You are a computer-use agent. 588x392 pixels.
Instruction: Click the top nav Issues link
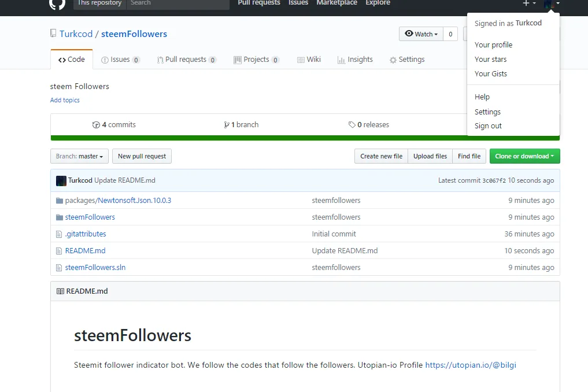(298, 3)
